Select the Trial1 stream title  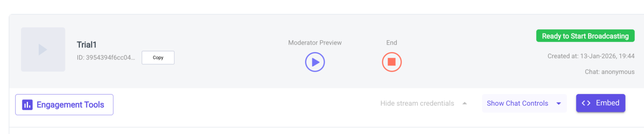(87, 45)
